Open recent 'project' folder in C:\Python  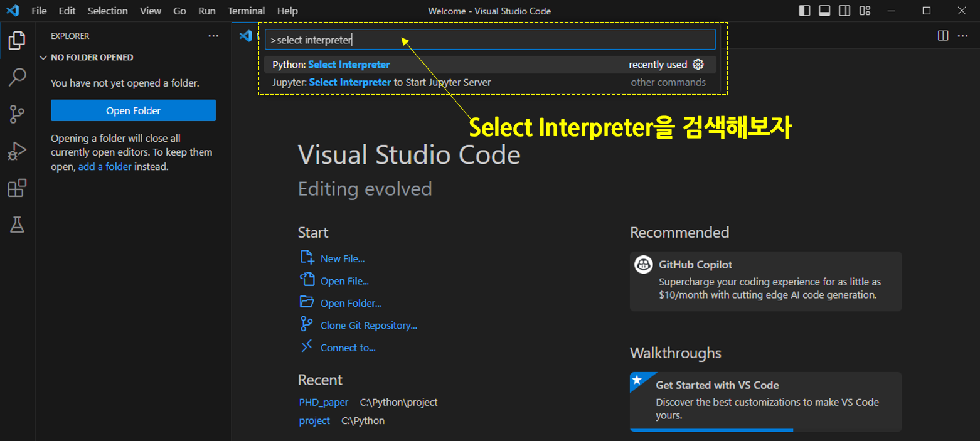(314, 421)
